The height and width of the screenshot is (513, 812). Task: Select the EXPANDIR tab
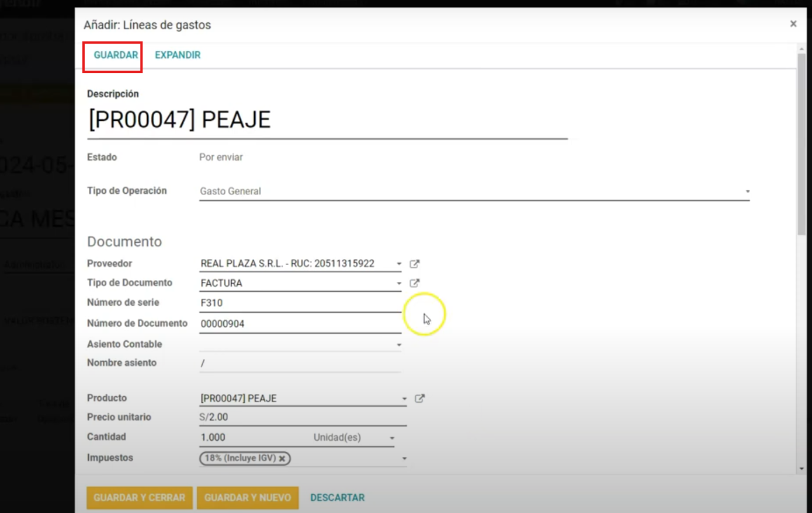[x=178, y=54]
